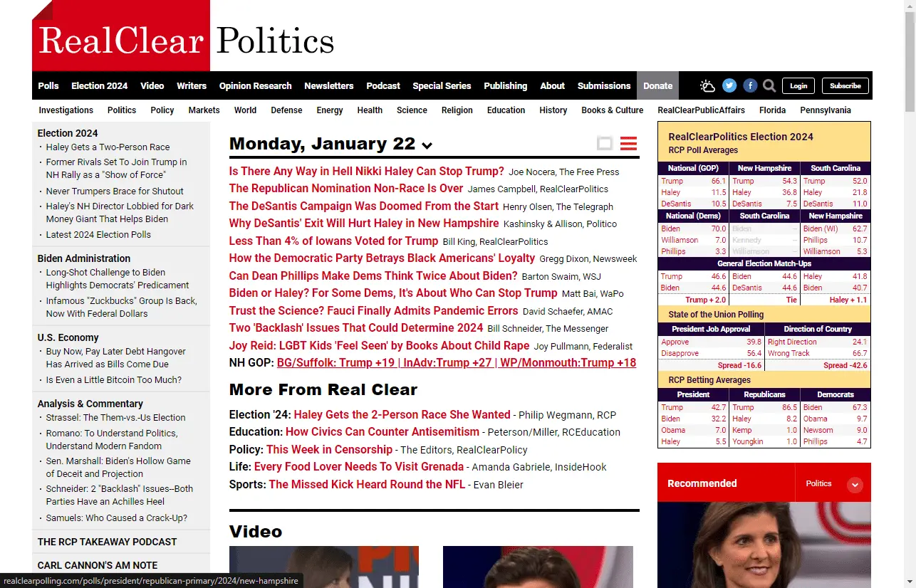Open Opinion Research in the navbar
This screenshot has height=588, width=916.
(x=256, y=85)
